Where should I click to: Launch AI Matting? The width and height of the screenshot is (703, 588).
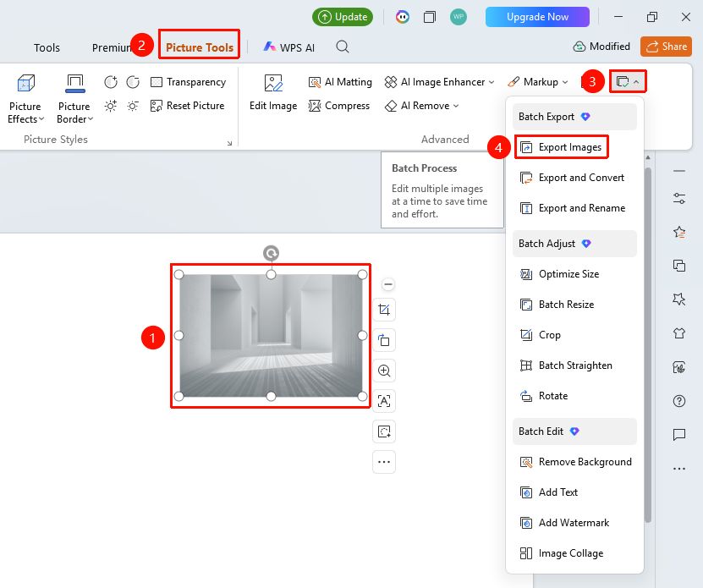click(x=340, y=82)
